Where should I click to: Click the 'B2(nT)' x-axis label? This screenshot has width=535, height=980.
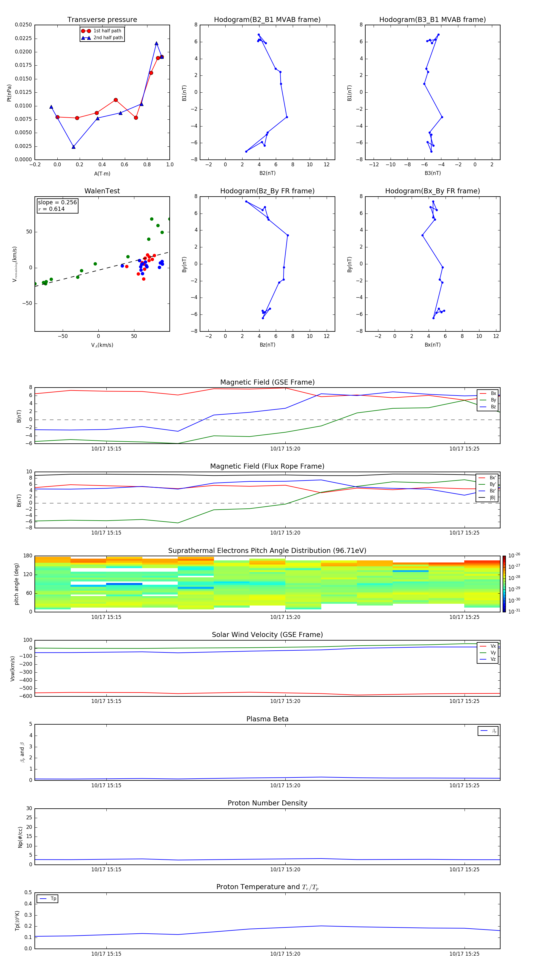click(x=267, y=173)
